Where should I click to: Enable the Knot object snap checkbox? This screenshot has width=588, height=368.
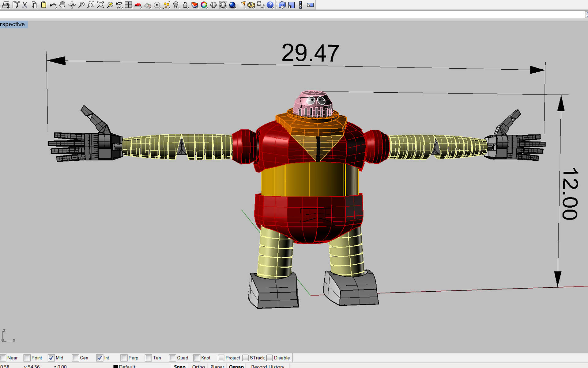point(197,358)
